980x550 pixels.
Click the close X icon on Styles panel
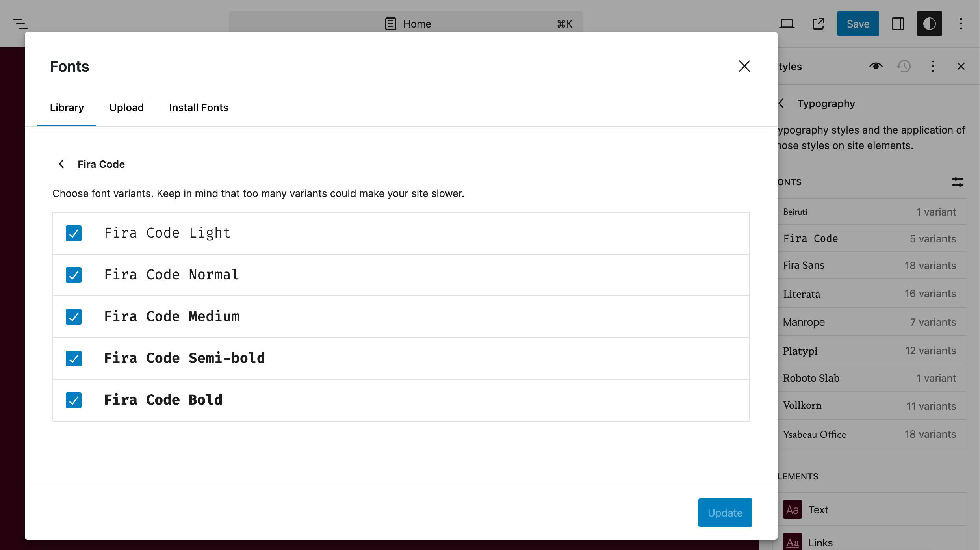coord(961,66)
